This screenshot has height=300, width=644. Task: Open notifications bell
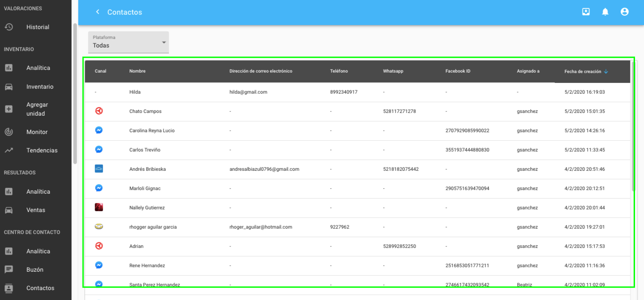(605, 12)
